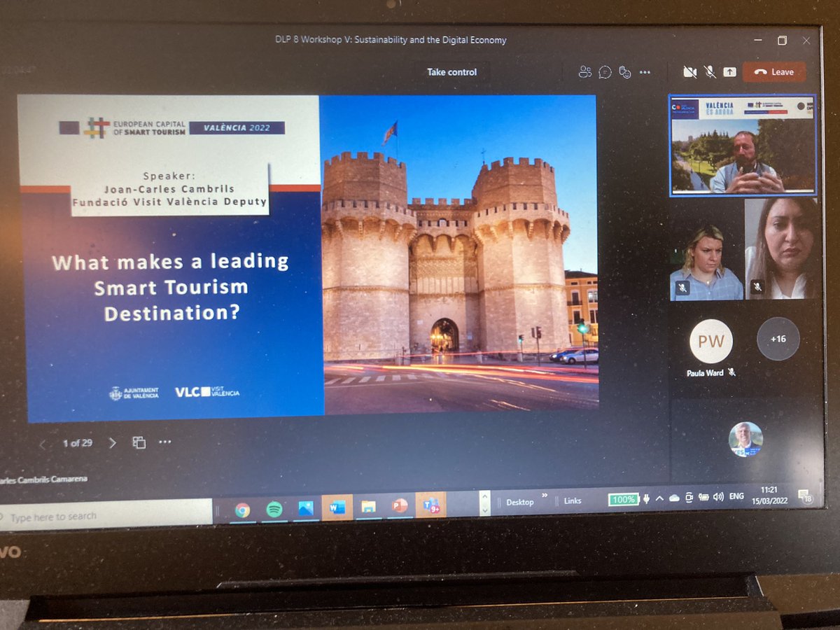Leave the meeting

pos(774,71)
